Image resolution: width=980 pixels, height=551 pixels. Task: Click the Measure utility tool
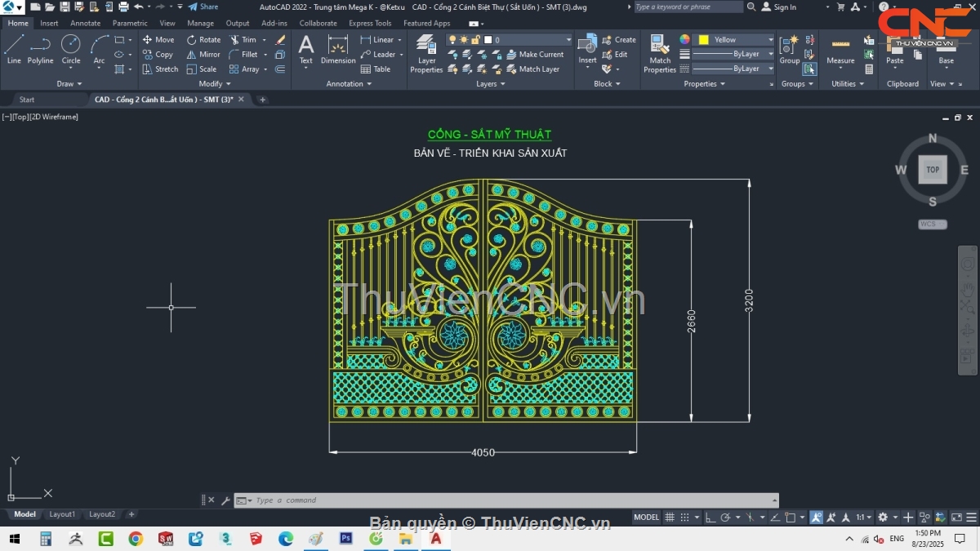point(840,51)
